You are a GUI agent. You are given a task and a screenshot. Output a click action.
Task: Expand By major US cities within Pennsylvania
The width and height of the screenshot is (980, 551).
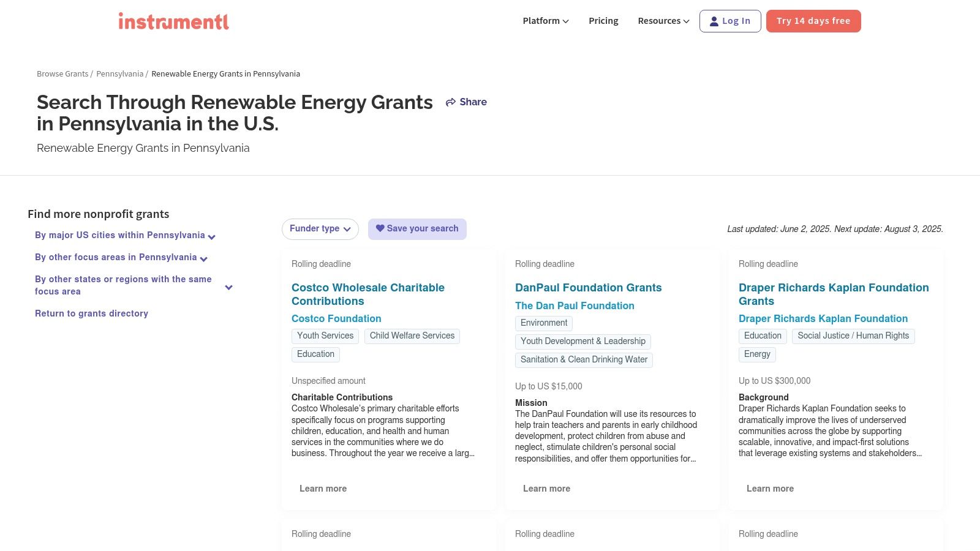click(120, 235)
